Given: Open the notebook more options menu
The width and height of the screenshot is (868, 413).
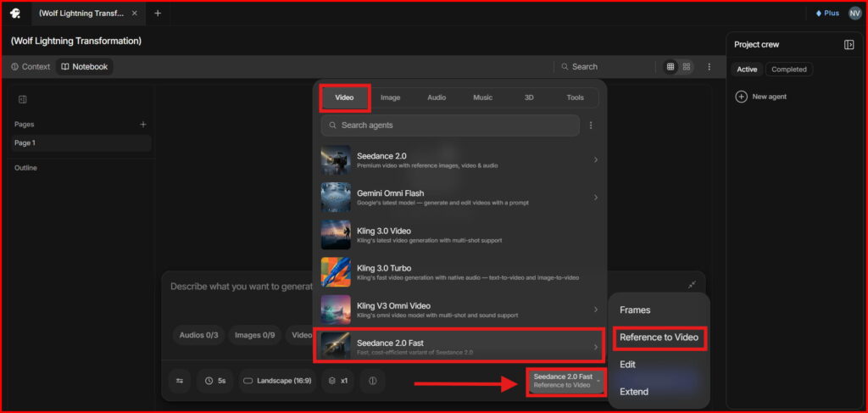Looking at the screenshot, I should 709,66.
